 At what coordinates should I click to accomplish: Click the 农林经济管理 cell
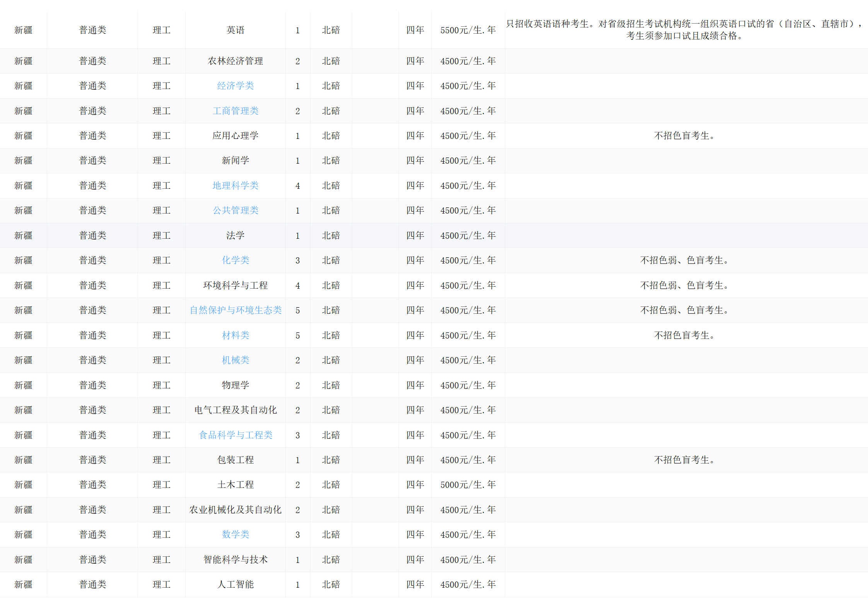point(235,61)
